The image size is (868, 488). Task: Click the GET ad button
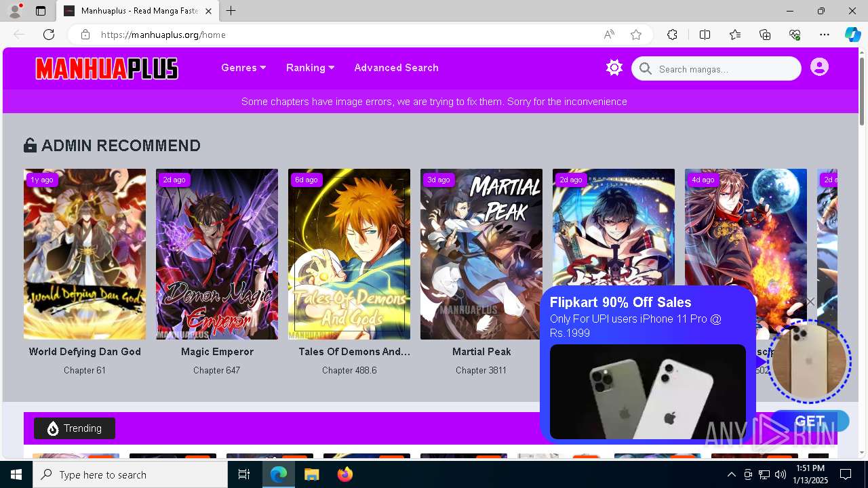coord(810,421)
